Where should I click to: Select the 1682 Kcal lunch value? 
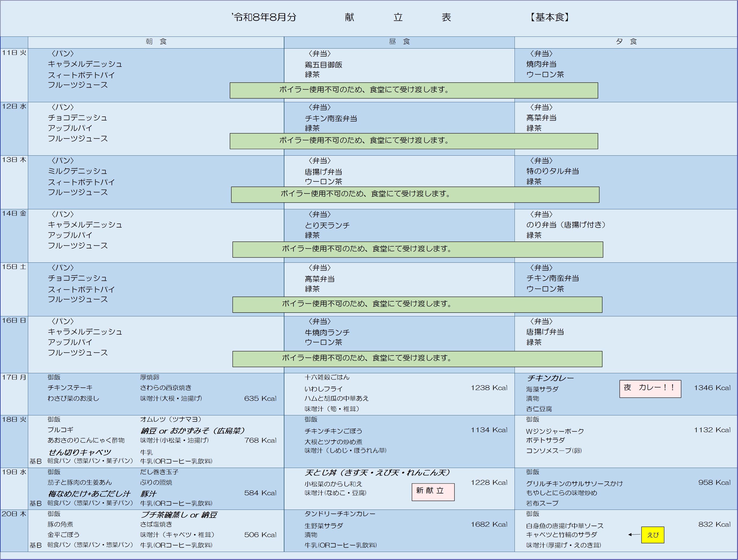(x=489, y=524)
